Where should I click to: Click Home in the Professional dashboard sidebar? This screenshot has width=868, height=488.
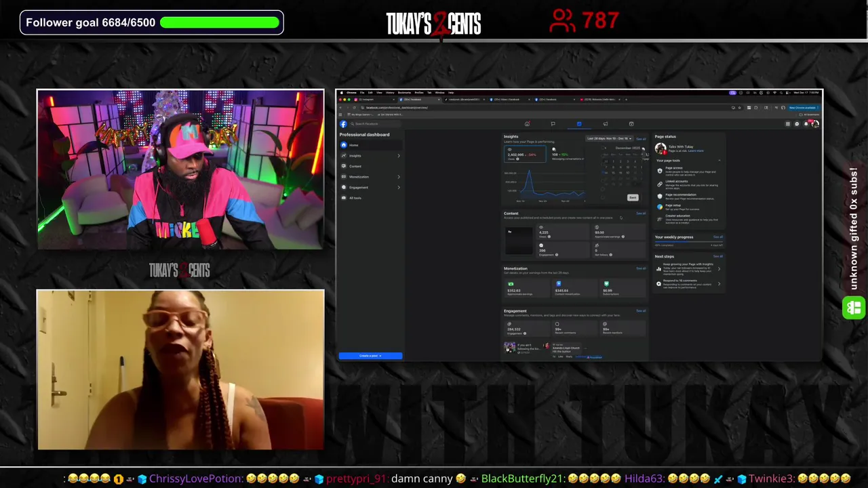point(370,145)
